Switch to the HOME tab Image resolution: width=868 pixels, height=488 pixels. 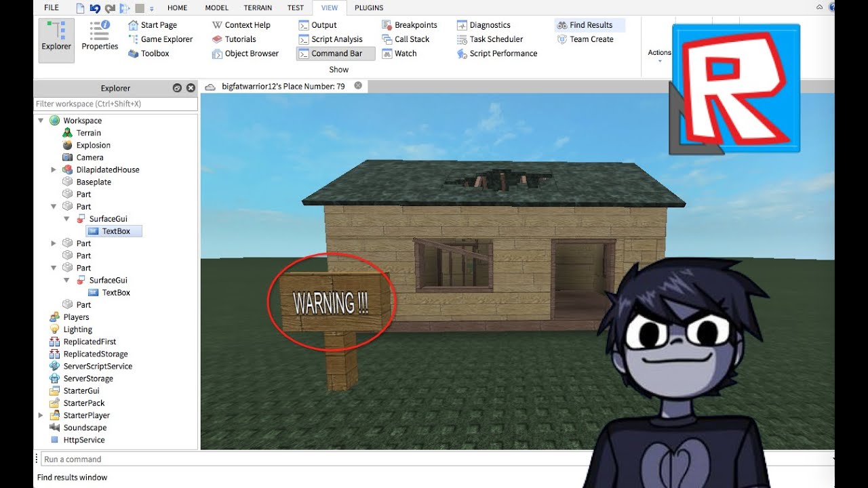pyautogui.click(x=178, y=8)
